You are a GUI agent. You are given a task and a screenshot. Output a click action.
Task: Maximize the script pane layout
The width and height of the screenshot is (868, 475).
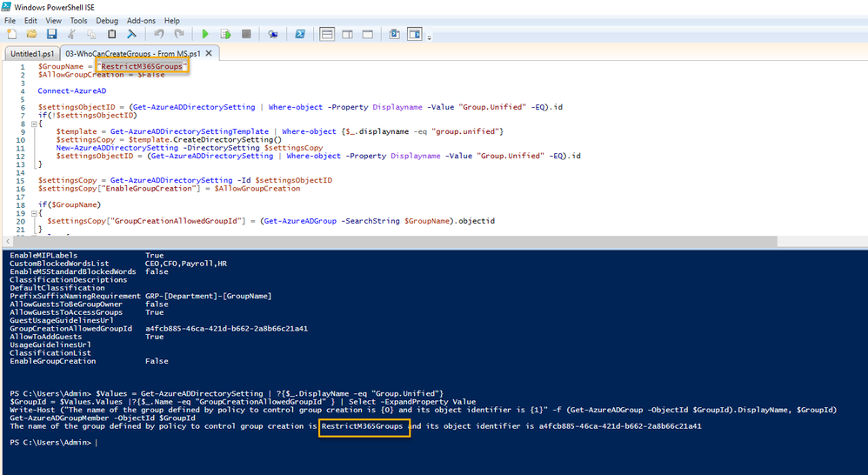tap(368, 34)
